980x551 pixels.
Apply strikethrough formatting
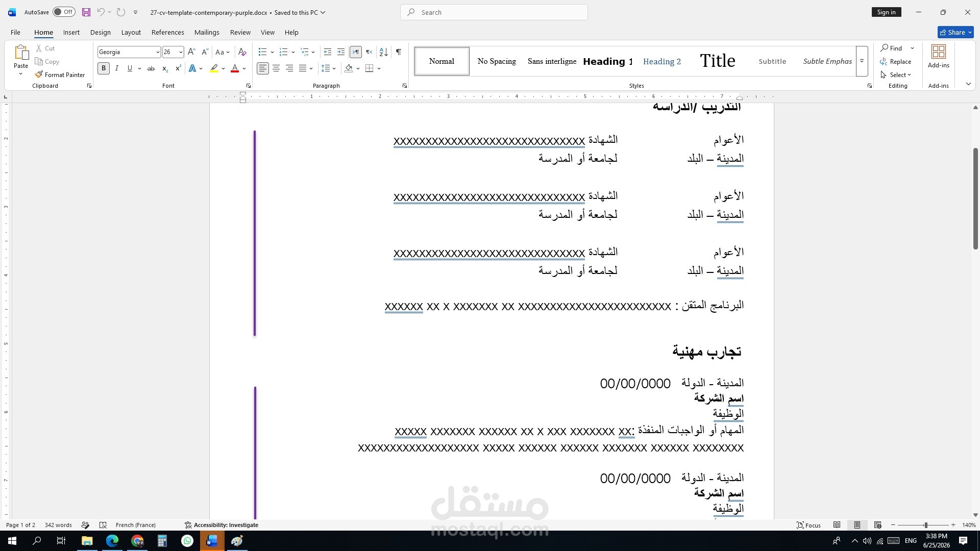(x=151, y=68)
